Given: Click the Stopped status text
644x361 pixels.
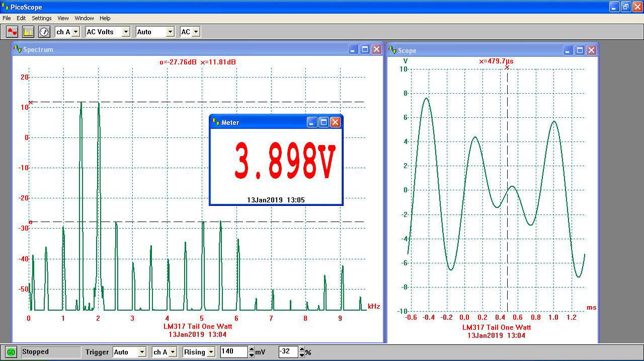Looking at the screenshot, I should pyautogui.click(x=36, y=352).
